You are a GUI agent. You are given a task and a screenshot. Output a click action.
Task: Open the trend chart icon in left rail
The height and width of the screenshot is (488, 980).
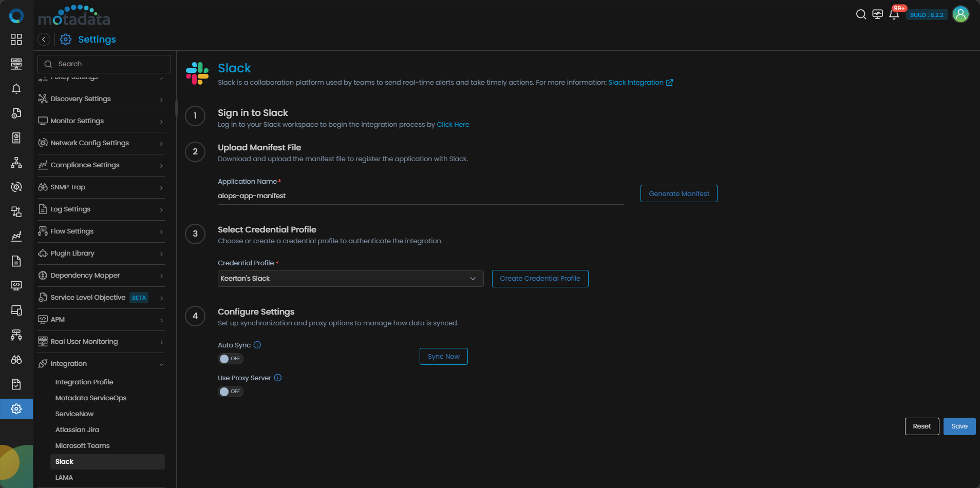[16, 237]
